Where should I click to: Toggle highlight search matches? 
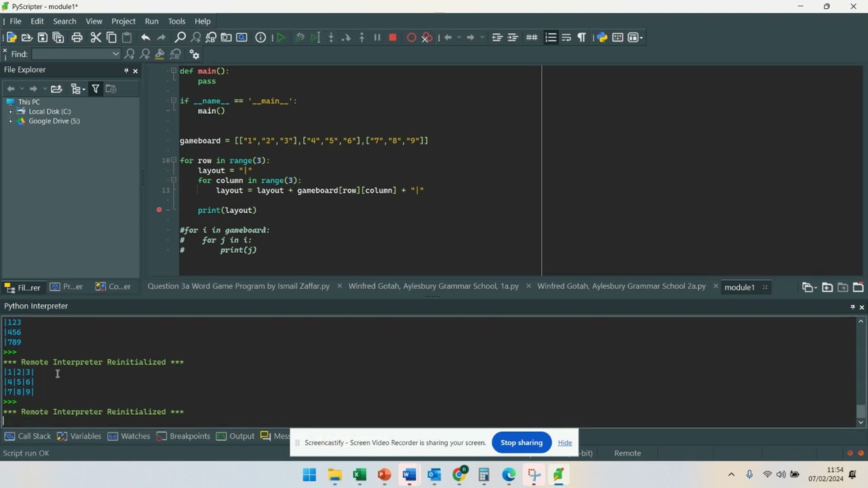click(160, 54)
